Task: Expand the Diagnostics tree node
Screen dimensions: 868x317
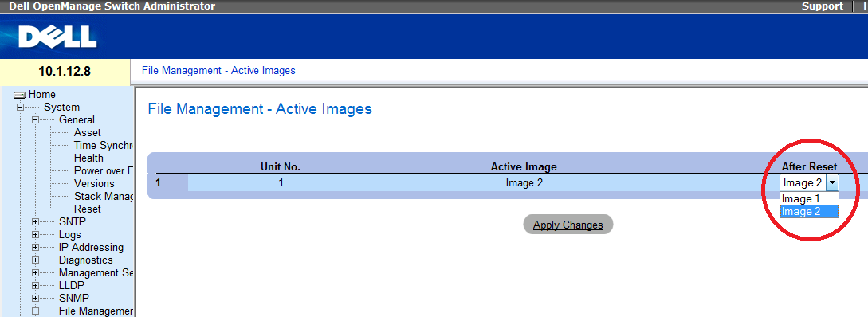Action: tap(35, 260)
